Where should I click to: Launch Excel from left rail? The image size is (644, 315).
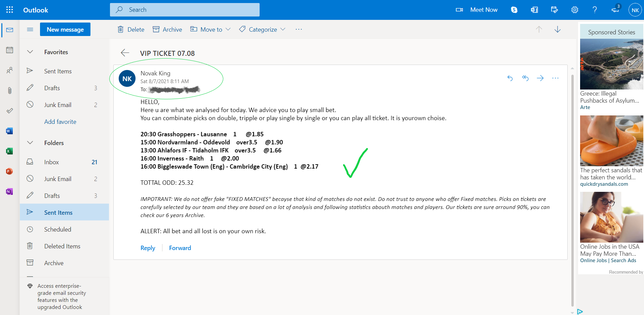(x=9, y=151)
